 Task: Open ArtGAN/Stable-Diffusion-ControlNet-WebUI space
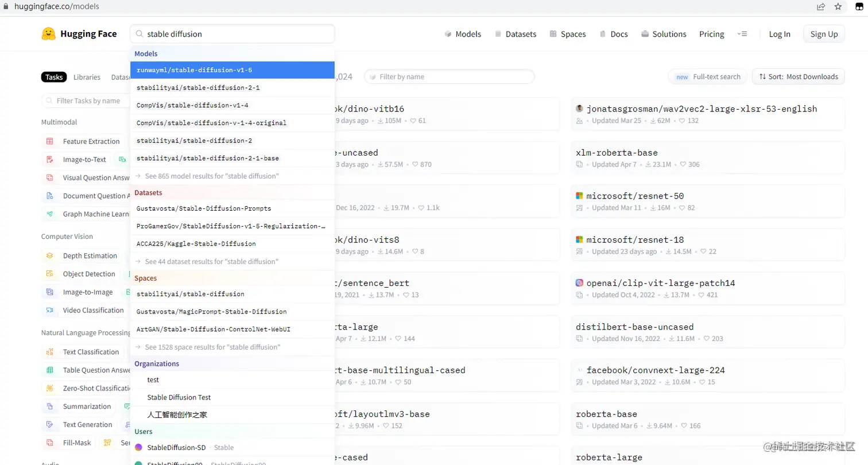(232, 329)
